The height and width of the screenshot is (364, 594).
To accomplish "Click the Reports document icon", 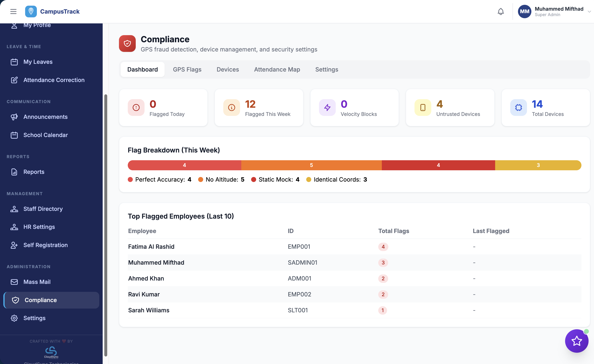I will tap(14, 172).
